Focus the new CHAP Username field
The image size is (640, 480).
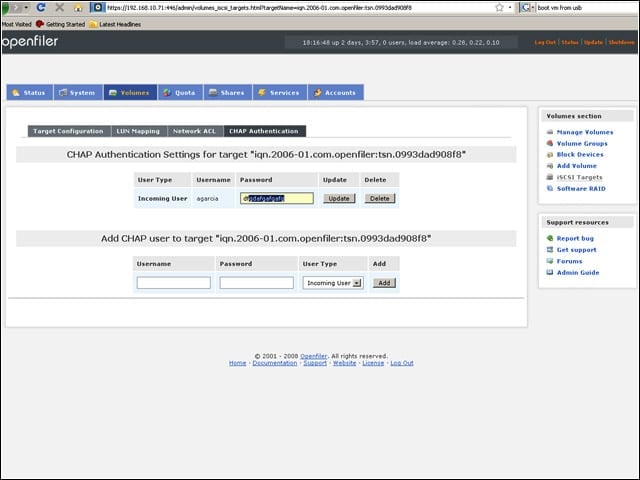point(174,282)
